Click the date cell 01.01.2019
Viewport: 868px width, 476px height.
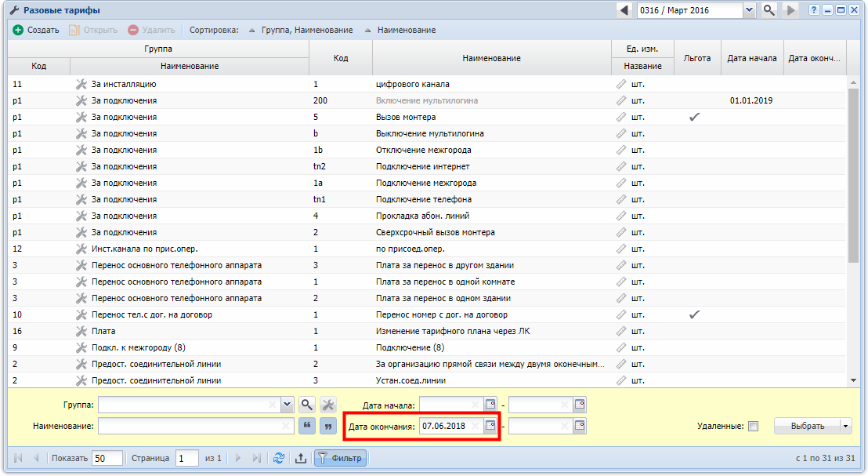(751, 101)
